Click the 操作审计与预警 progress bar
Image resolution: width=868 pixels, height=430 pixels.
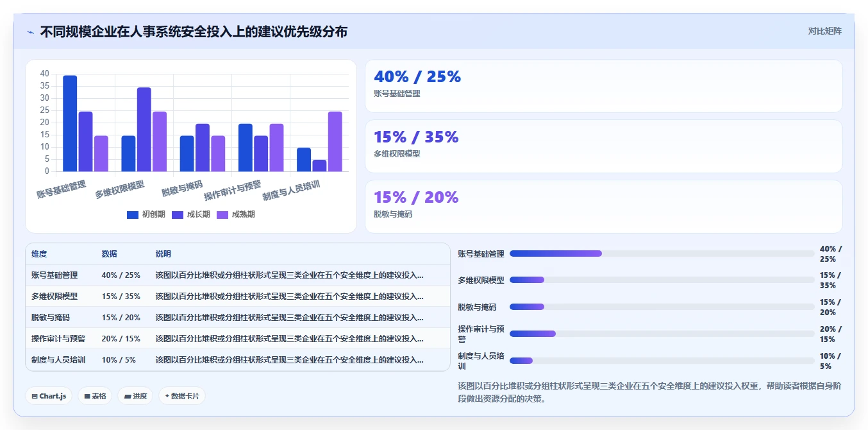[x=662, y=334]
